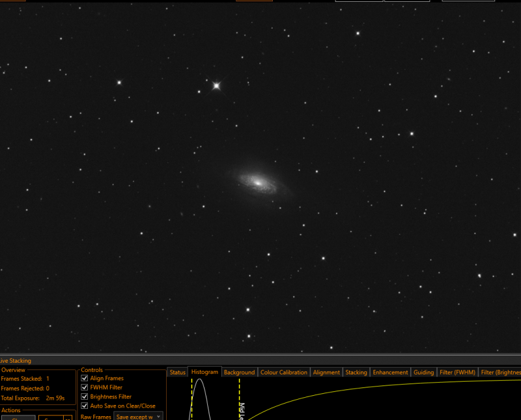Toggle the Align Frames checkbox

(85, 378)
